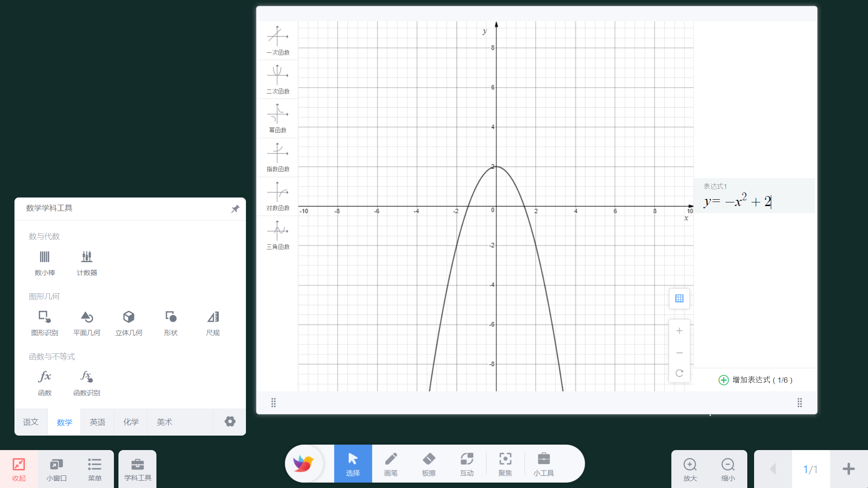The width and height of the screenshot is (868, 488).
Task: Open the 立体几何 solid geometry tool
Action: 129,323
